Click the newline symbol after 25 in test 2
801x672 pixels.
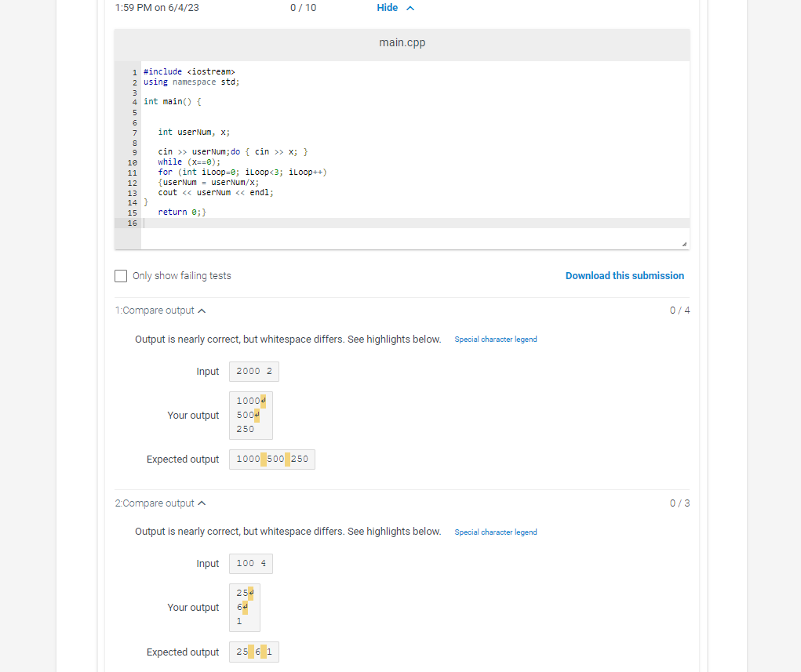tap(251, 593)
